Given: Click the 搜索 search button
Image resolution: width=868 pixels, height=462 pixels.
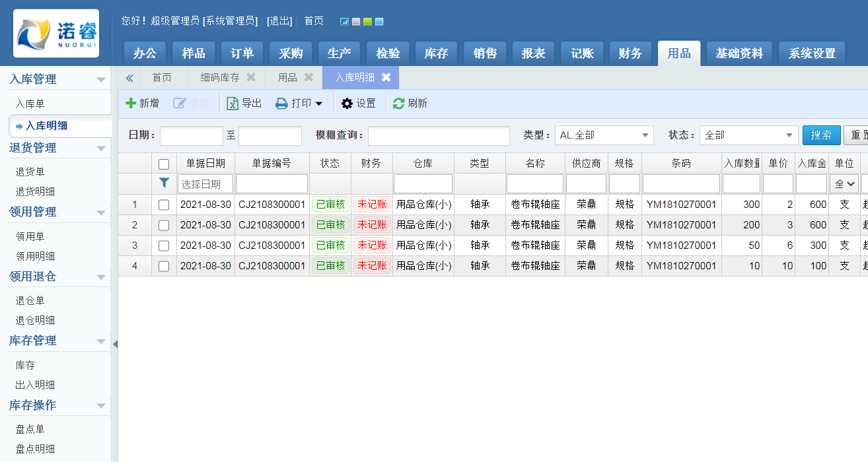Looking at the screenshot, I should click(821, 135).
